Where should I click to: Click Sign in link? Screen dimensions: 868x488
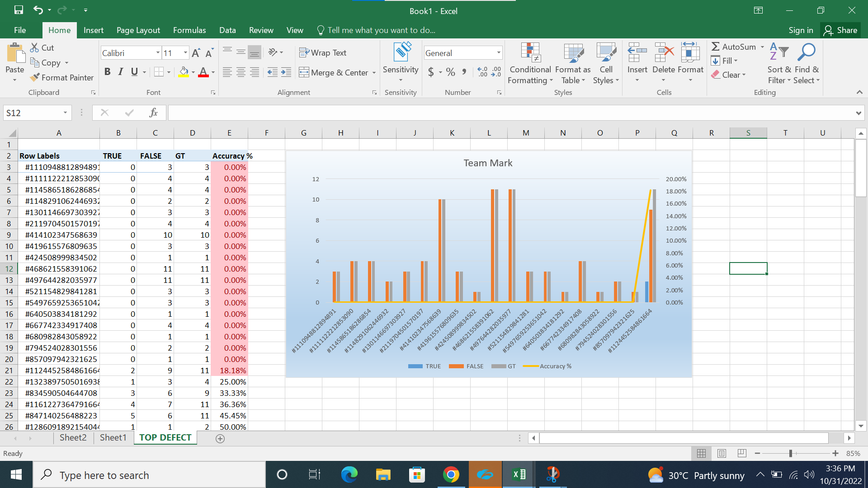(801, 30)
